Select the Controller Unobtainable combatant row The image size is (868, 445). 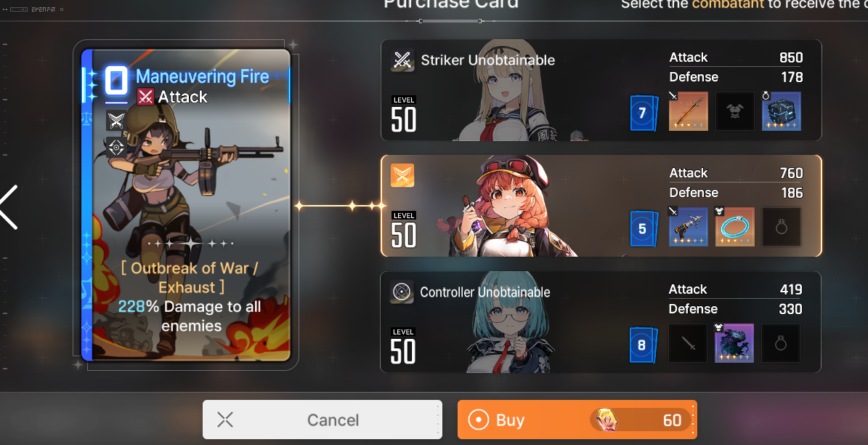[601, 322]
